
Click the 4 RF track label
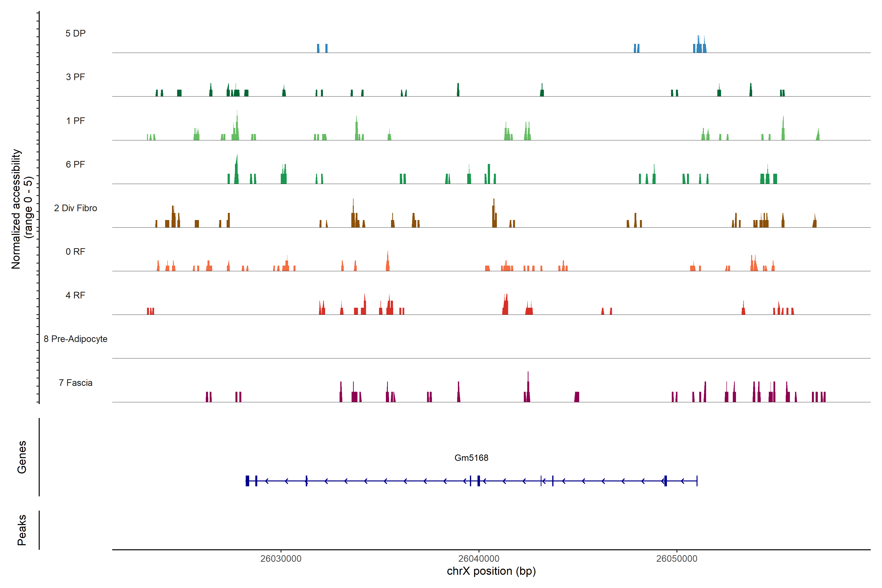[75, 295]
